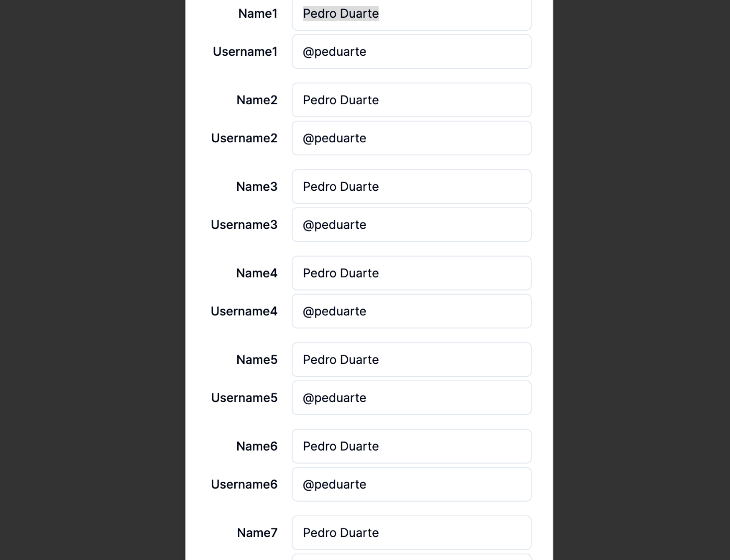This screenshot has width=730, height=560.
Task: Click the Username2 label text
Action: (244, 138)
